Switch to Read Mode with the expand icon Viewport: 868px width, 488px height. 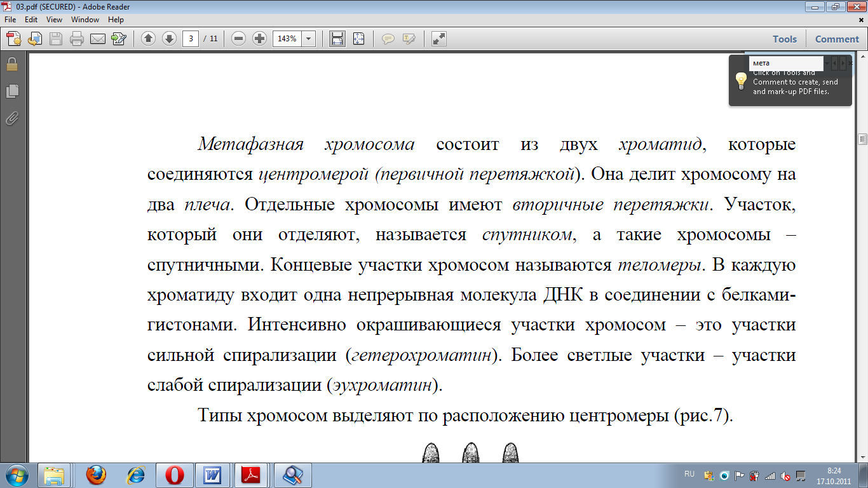coord(438,39)
